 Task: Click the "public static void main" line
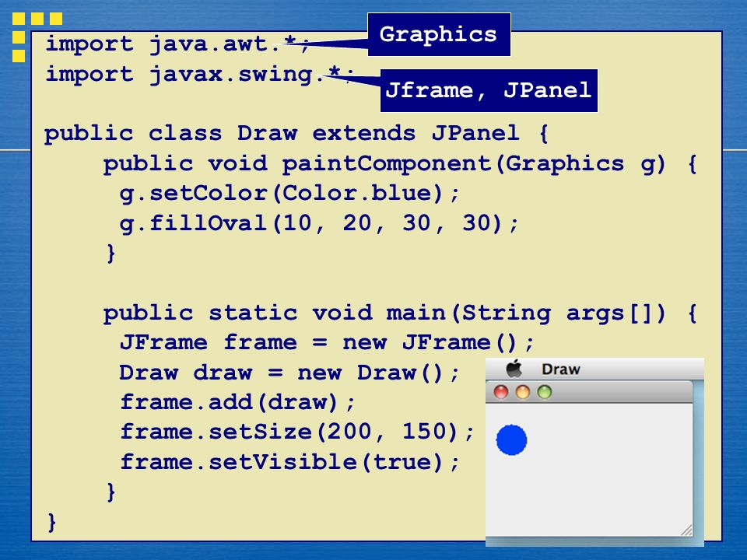(400, 313)
